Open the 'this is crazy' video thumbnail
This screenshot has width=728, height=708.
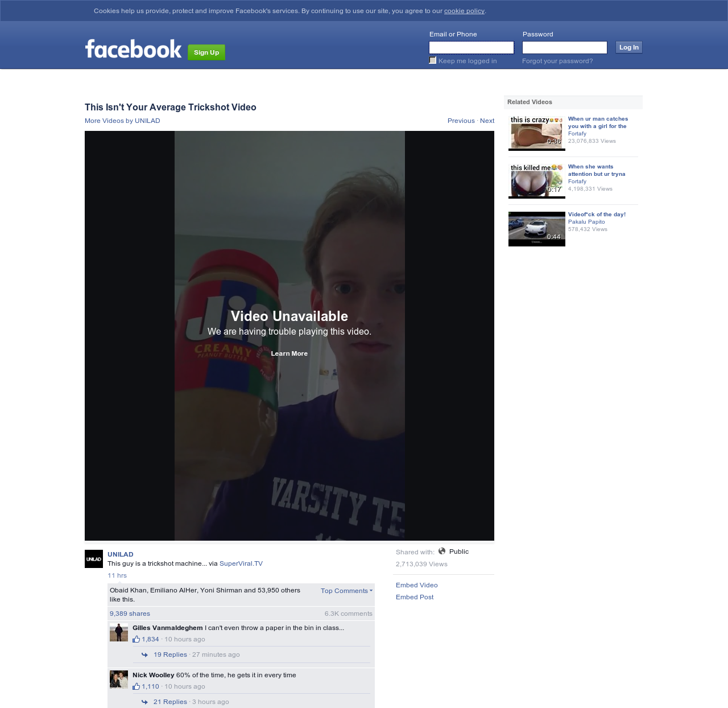pyautogui.click(x=537, y=133)
